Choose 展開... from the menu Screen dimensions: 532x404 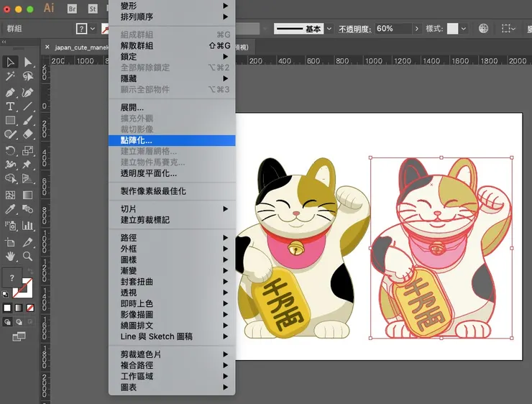point(172,108)
